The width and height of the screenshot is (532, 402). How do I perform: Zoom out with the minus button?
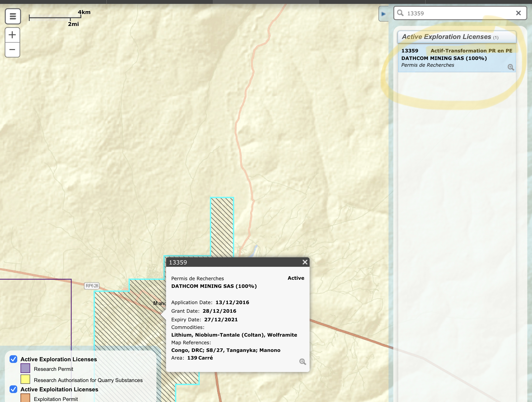(12, 50)
